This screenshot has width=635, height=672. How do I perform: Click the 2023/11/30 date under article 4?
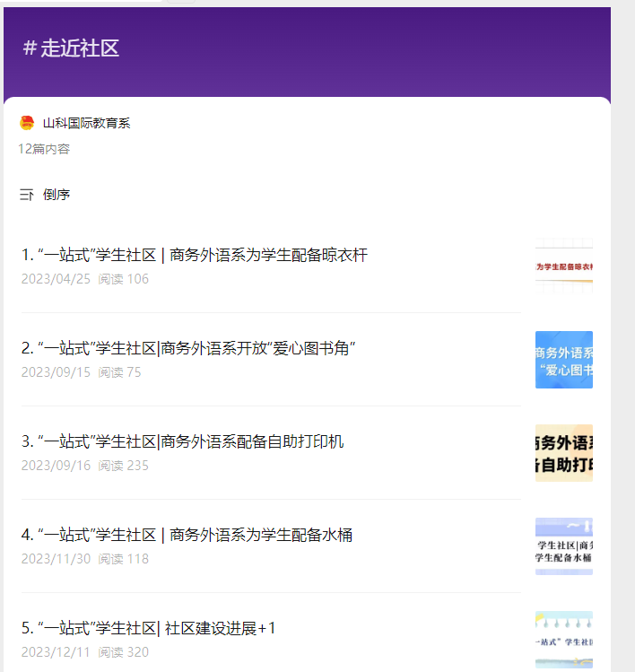click(x=56, y=559)
